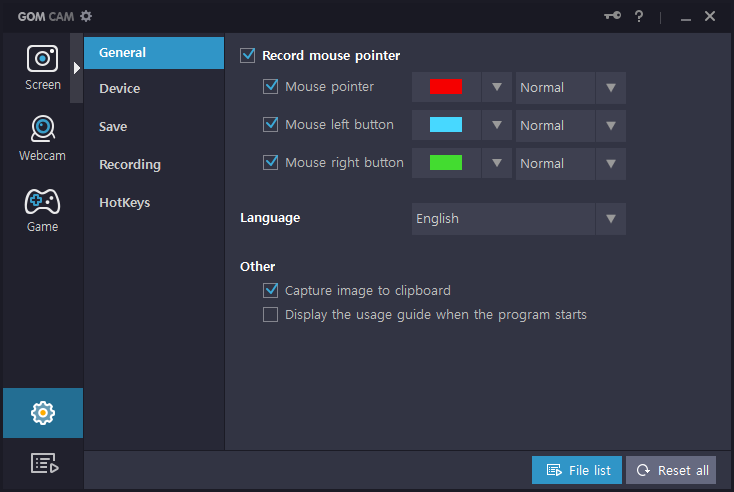
Task: Select the Game recording mode
Action: pos(42,209)
